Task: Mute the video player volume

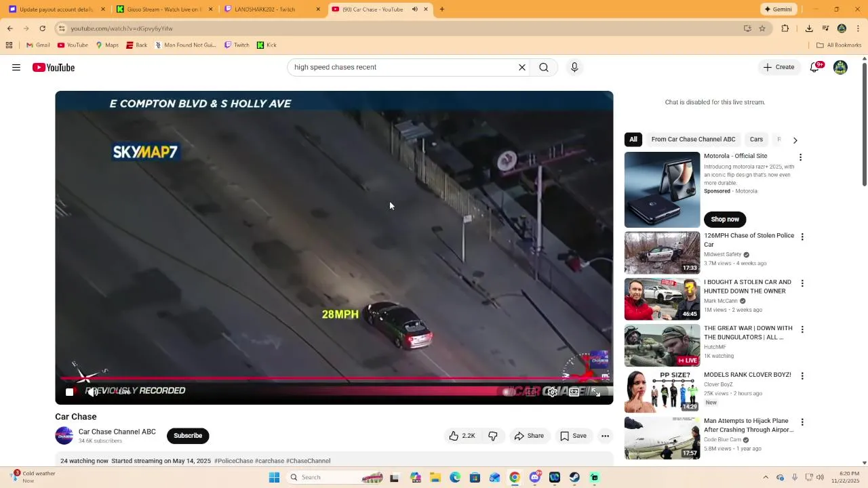Action: (x=93, y=392)
